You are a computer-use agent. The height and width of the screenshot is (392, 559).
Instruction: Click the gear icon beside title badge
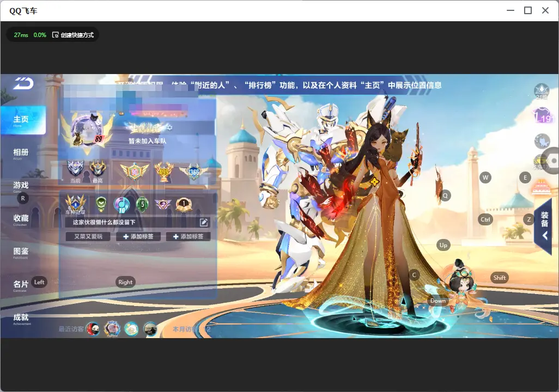pos(169,127)
